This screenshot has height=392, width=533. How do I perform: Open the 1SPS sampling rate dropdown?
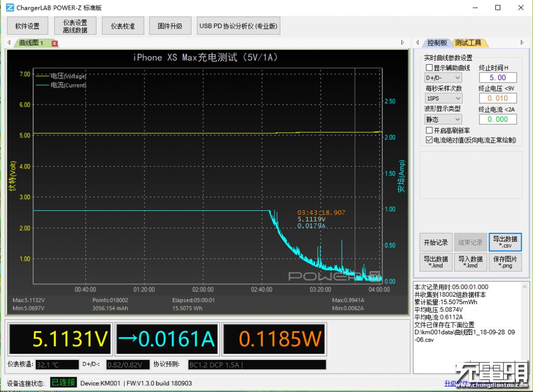click(443, 98)
